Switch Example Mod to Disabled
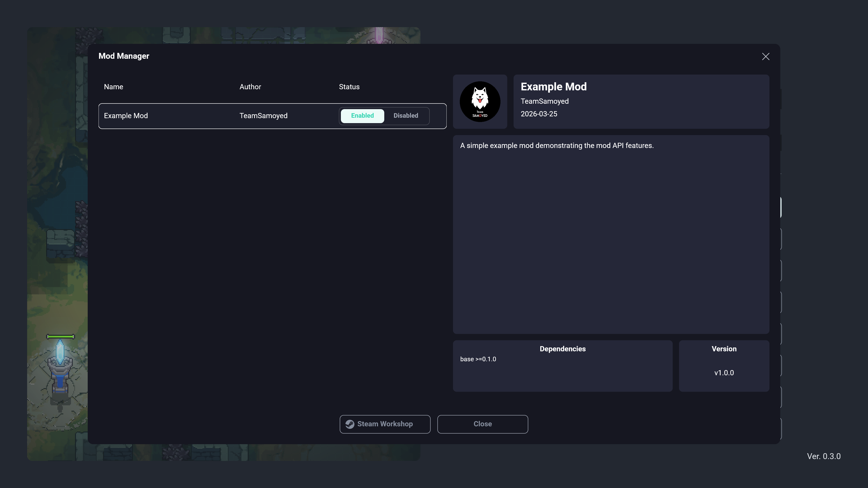Image resolution: width=868 pixels, height=488 pixels. 406,115
